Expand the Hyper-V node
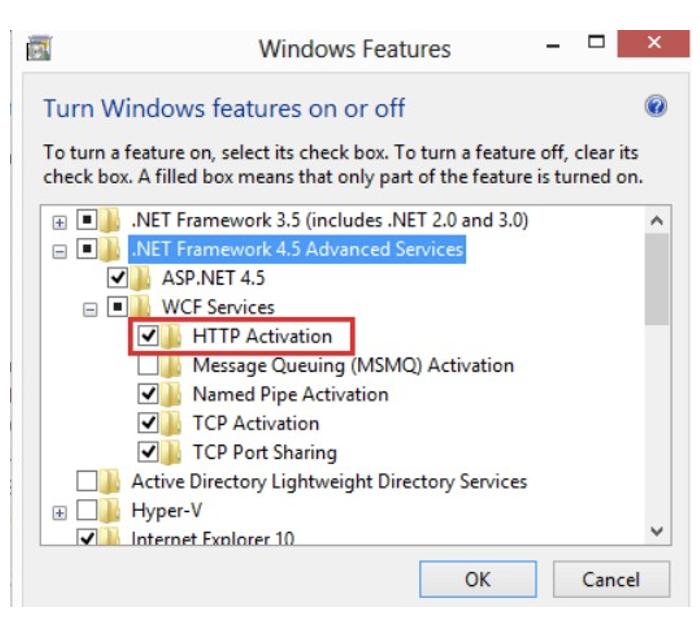 pyautogui.click(x=59, y=513)
